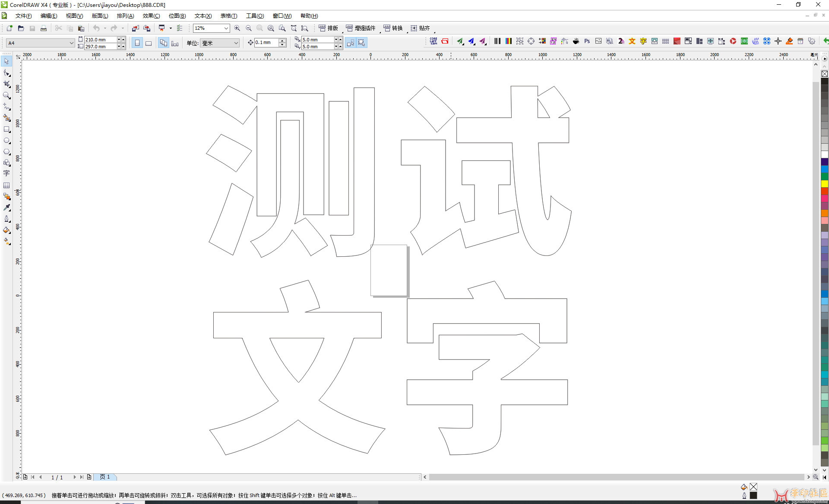Open the page height 297.0 mm dropdown
Image resolution: width=829 pixels, height=504 pixels.
[x=119, y=46]
